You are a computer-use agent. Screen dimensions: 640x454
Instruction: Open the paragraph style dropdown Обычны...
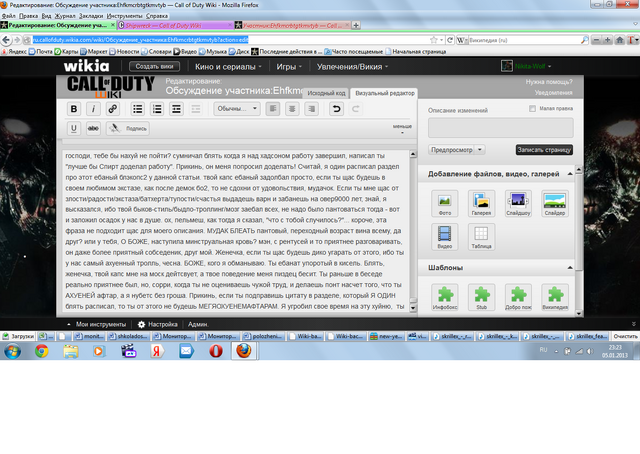[237, 109]
